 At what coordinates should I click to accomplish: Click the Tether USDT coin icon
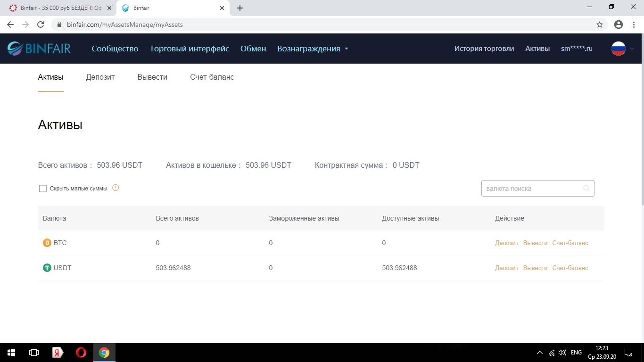47,268
